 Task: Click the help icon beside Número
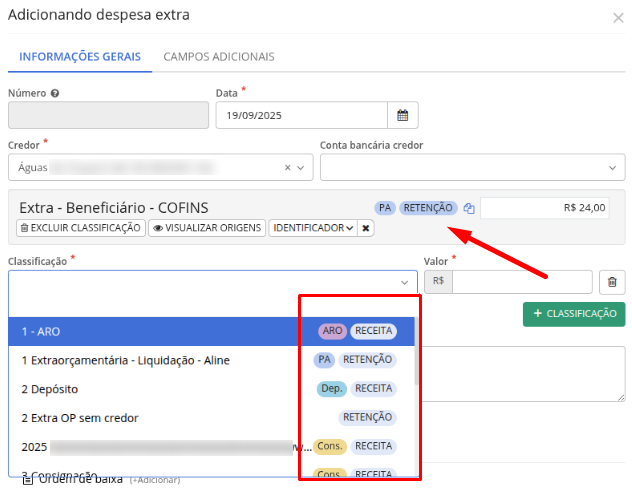coord(54,94)
